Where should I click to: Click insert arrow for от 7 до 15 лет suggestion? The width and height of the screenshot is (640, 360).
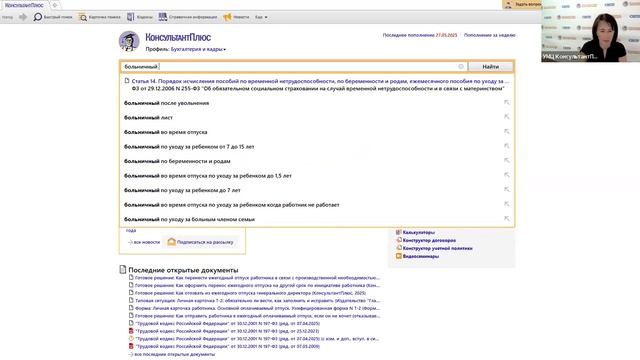coord(507,146)
